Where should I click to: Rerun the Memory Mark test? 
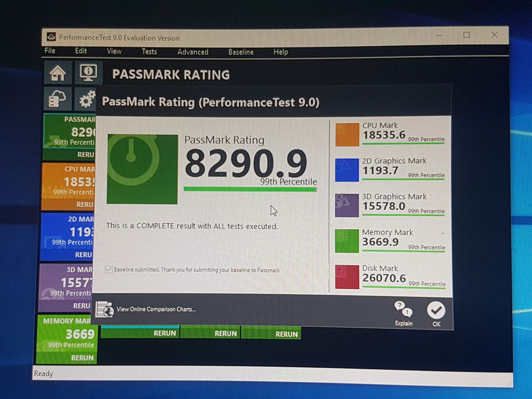pyautogui.click(x=82, y=358)
